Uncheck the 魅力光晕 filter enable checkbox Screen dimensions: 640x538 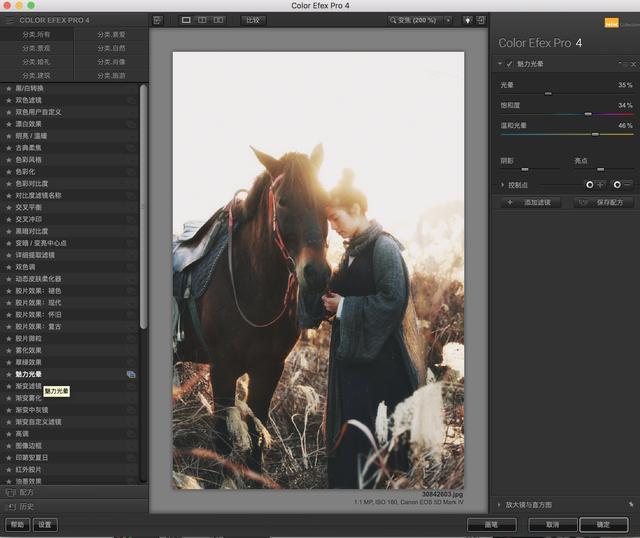click(x=509, y=64)
